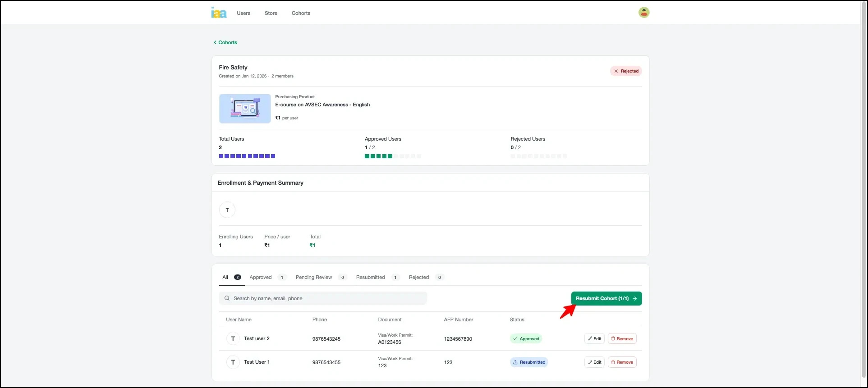Go back via Cohorts breadcrumb link

(x=225, y=42)
